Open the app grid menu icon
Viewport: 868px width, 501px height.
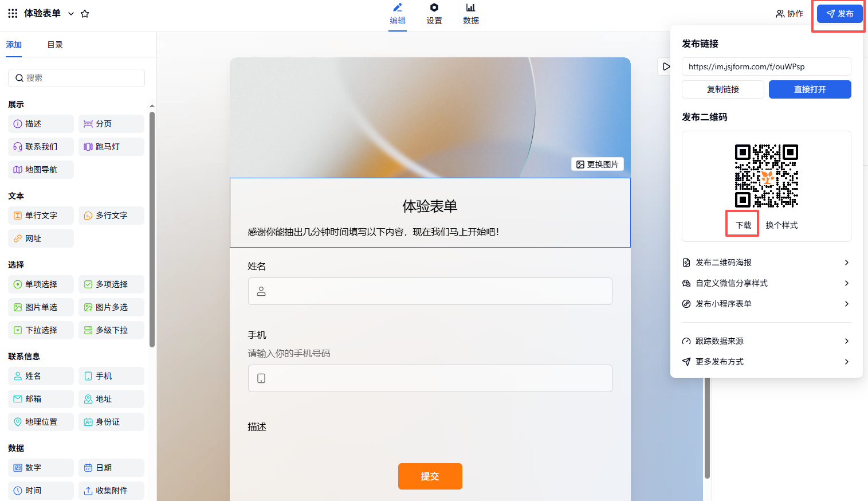13,13
